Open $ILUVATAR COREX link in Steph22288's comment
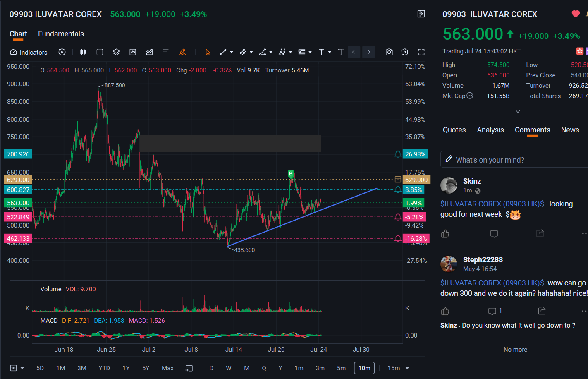The image size is (588, 379). point(492,283)
